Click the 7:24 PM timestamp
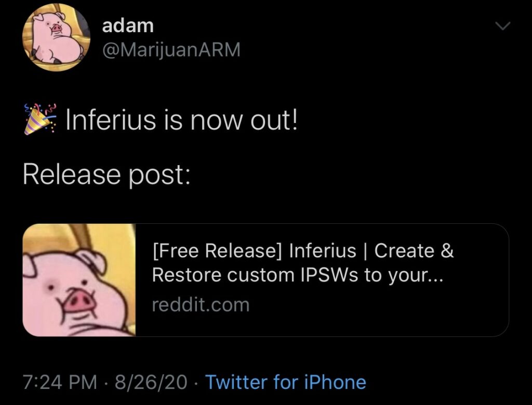 pyautogui.click(x=60, y=382)
